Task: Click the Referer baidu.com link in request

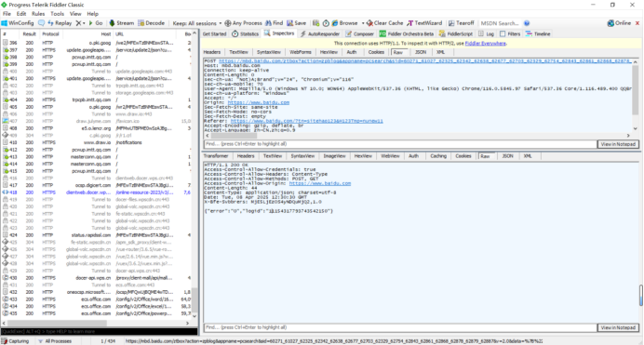Action: (x=307, y=122)
